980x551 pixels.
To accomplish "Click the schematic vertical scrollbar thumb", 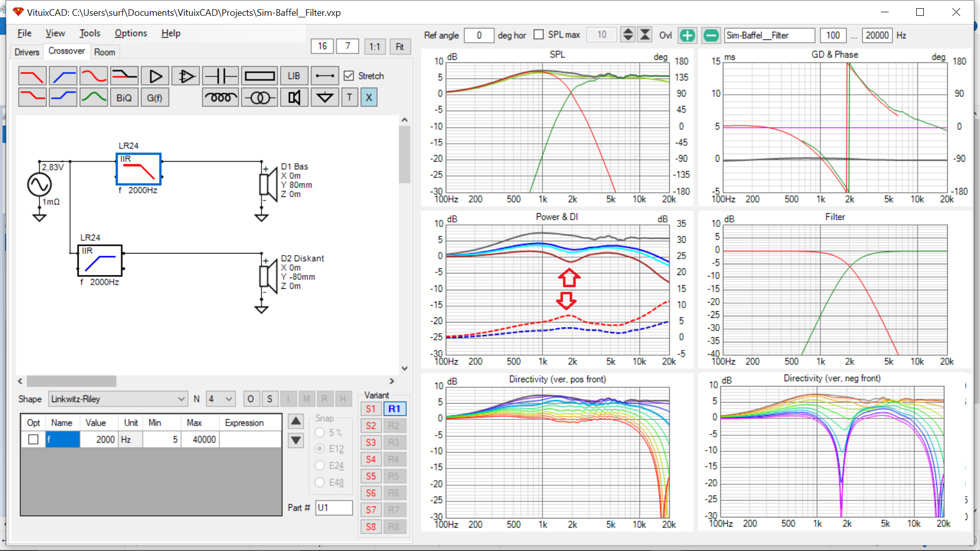I will tap(405, 155).
